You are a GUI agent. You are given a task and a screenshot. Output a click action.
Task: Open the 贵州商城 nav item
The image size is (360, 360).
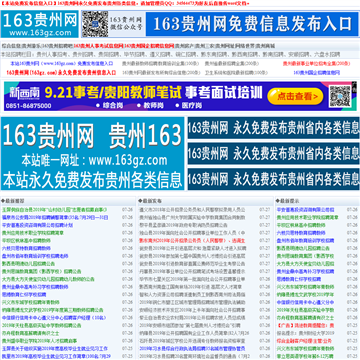[x=265, y=46]
